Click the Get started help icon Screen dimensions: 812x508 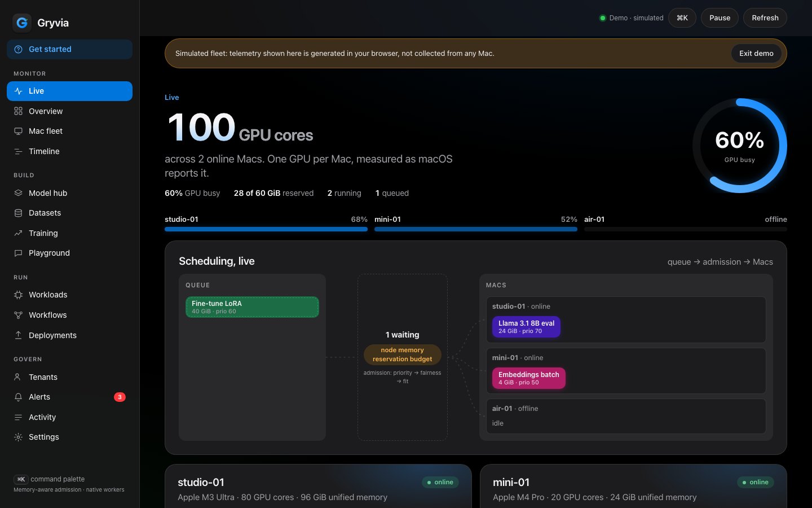18,49
